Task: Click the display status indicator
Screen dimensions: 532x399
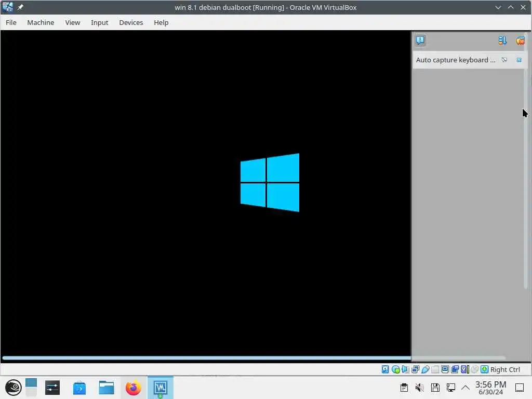Action: coord(445,369)
